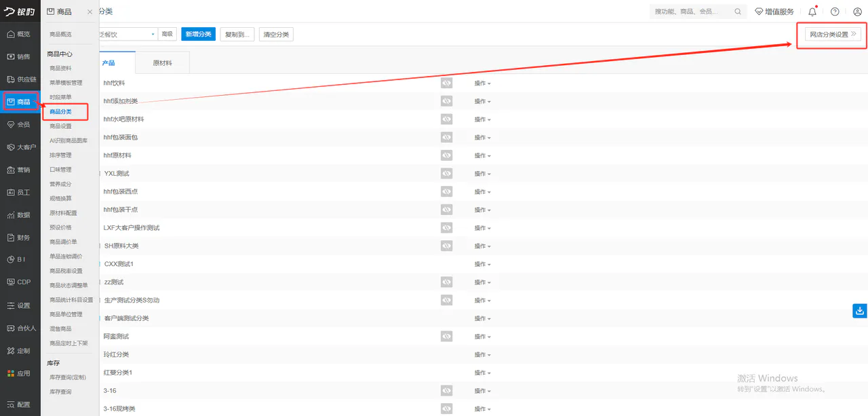This screenshot has height=416, width=868.
Task: Open the help question mark icon
Action: coord(835,12)
